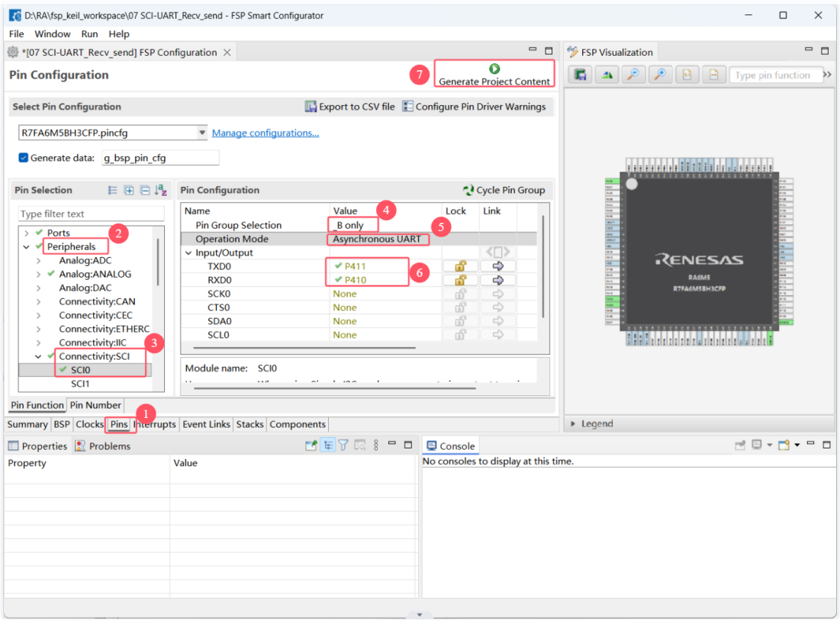Collapse the Peripherals tree node
840x620 pixels.
click(x=26, y=247)
